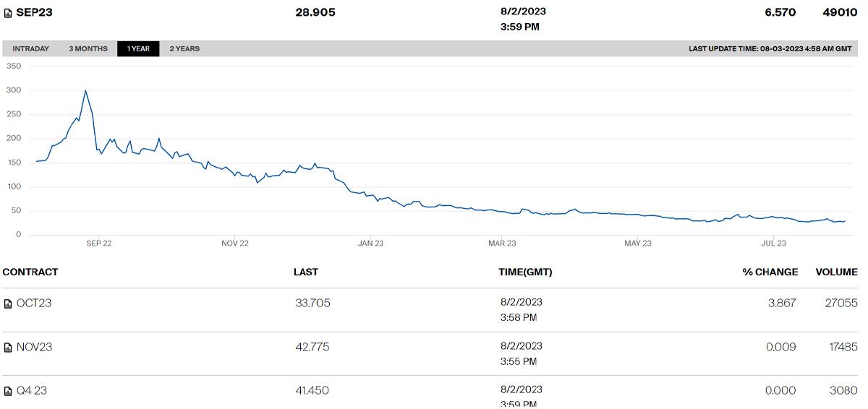Click the % Change column header
The image size is (868, 409).
tap(770, 272)
